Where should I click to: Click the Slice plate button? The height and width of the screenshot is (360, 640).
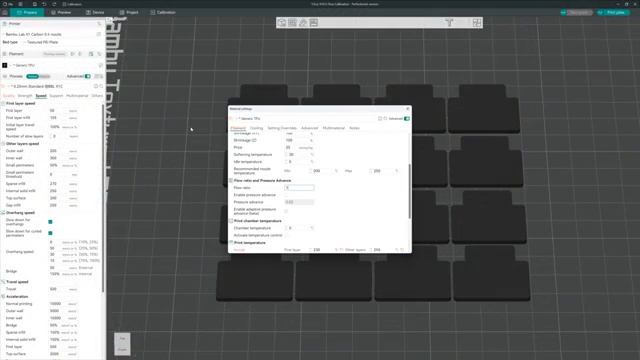click(579, 13)
